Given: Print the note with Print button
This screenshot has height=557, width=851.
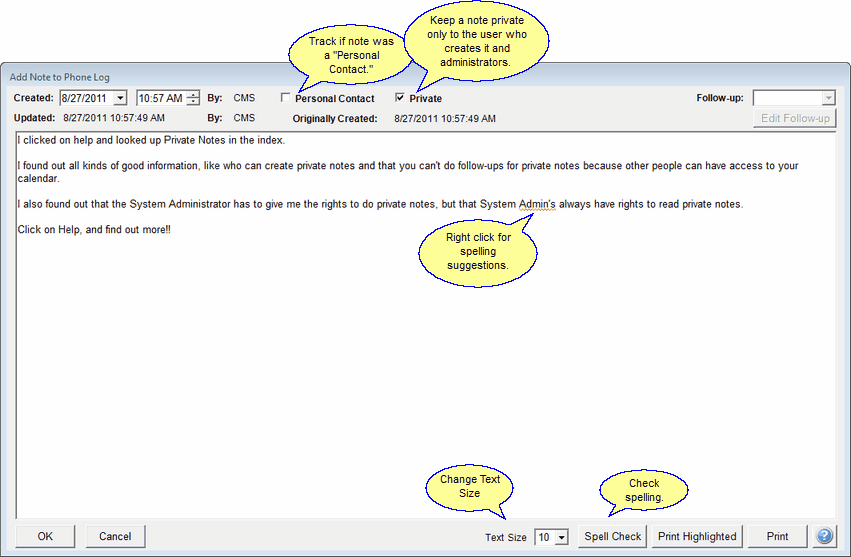Looking at the screenshot, I should [x=777, y=536].
